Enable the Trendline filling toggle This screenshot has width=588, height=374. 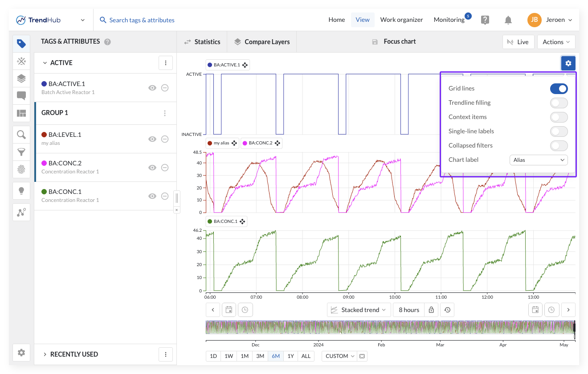pos(559,103)
